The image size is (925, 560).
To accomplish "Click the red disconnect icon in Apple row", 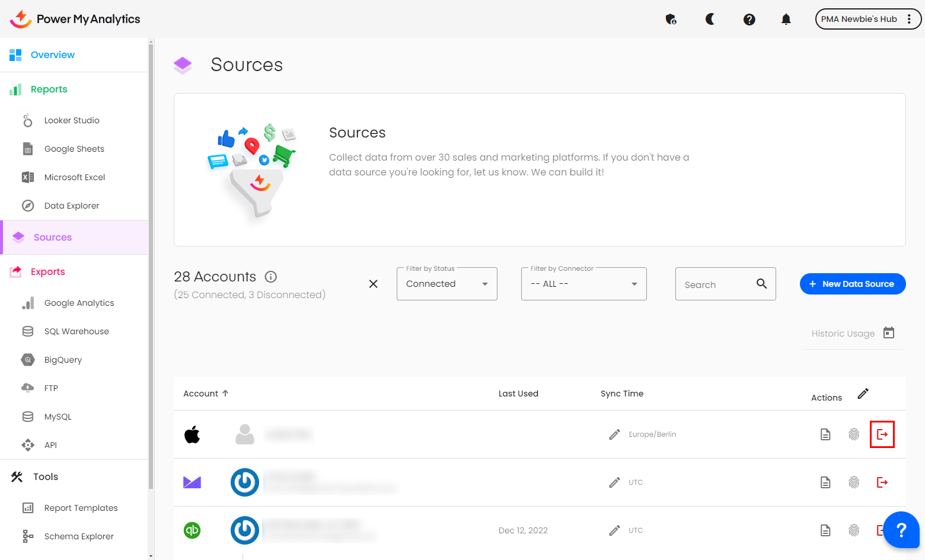I will 882,434.
